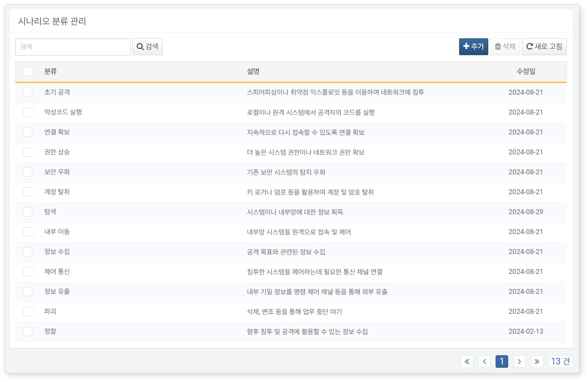The height and width of the screenshot is (382, 588).
Task: Check the box for 파괴 row
Action: tap(28, 312)
